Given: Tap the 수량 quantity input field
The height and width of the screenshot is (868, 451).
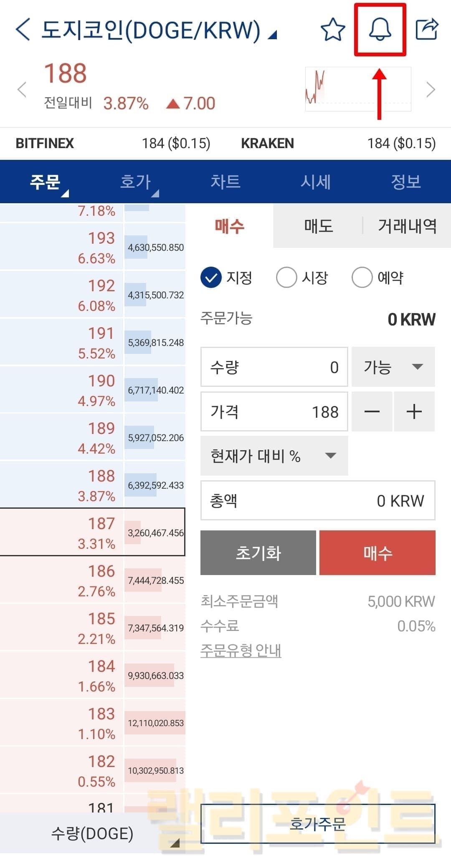Looking at the screenshot, I should [x=274, y=367].
